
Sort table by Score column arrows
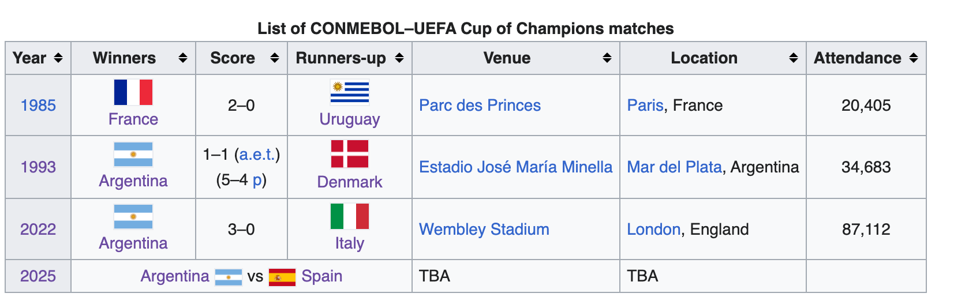point(275,58)
